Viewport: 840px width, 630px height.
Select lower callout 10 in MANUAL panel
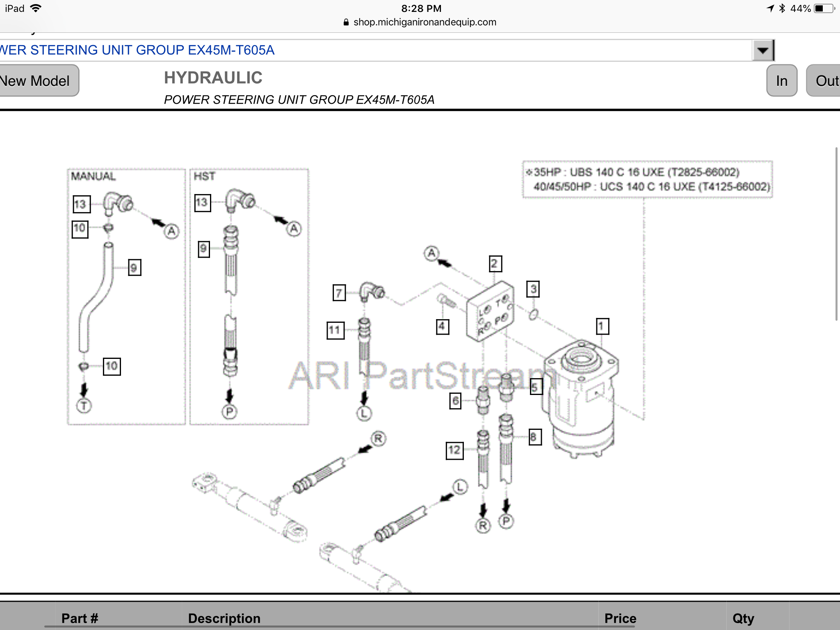(112, 366)
